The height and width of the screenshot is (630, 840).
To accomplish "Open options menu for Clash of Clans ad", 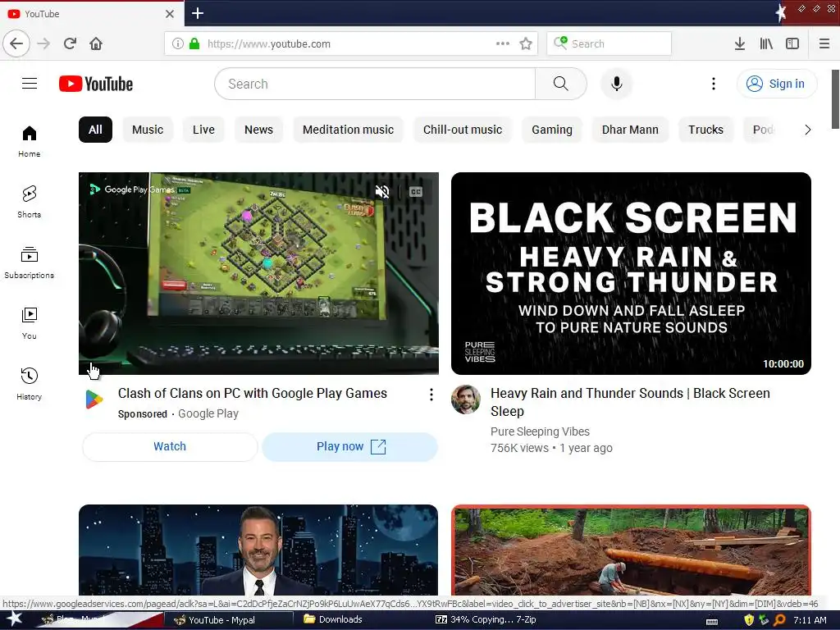I will coord(431,395).
